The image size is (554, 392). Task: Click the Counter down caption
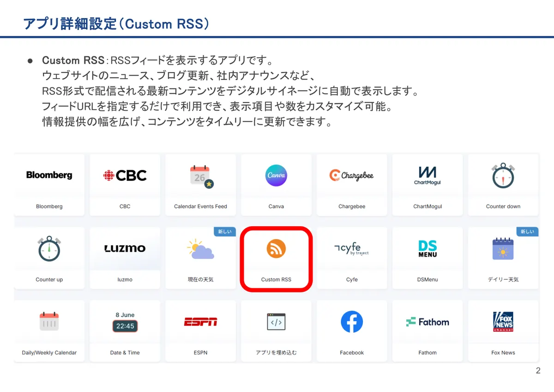pos(503,206)
